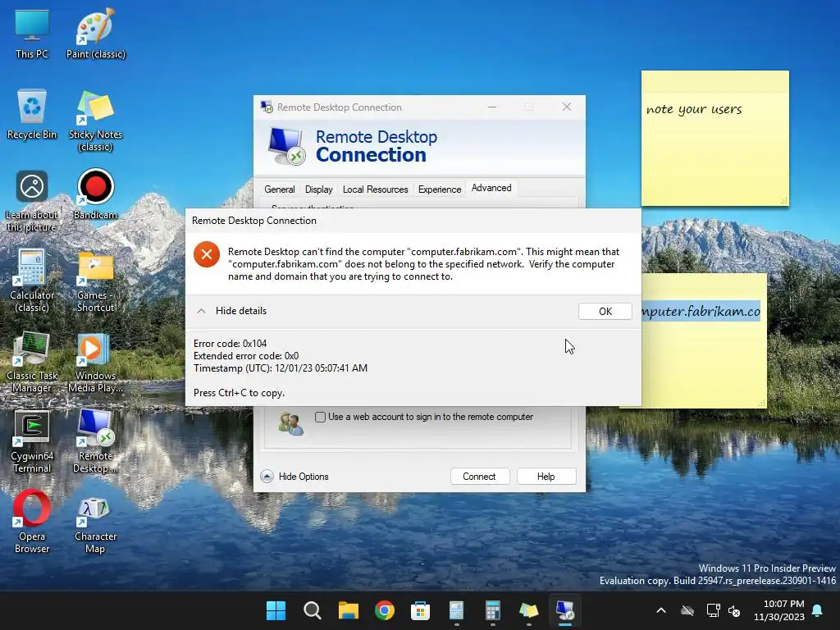Click the network status tray icon
The image size is (840, 630).
(713, 610)
